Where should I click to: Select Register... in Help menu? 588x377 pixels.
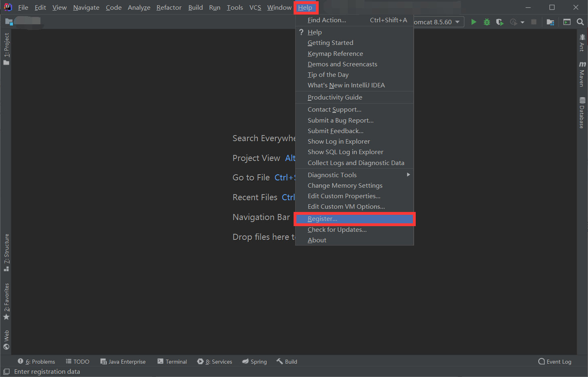pyautogui.click(x=355, y=219)
